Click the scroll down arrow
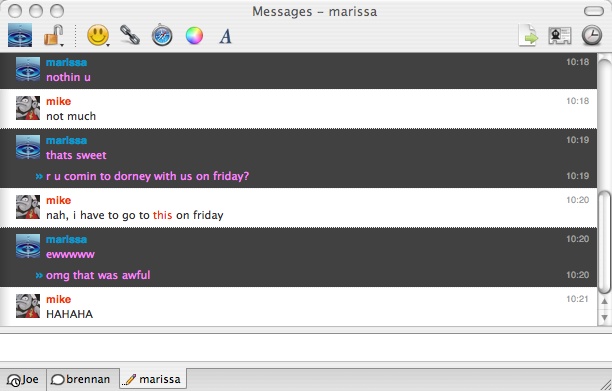The height and width of the screenshot is (391, 612). [x=604, y=318]
